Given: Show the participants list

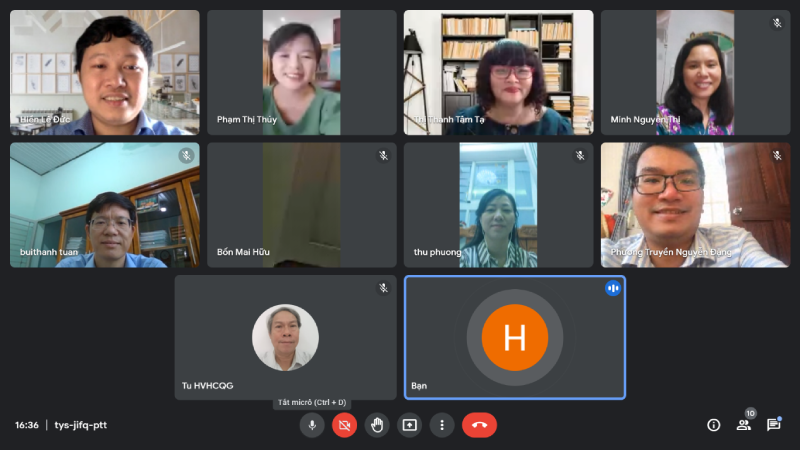Looking at the screenshot, I should pos(744,425).
